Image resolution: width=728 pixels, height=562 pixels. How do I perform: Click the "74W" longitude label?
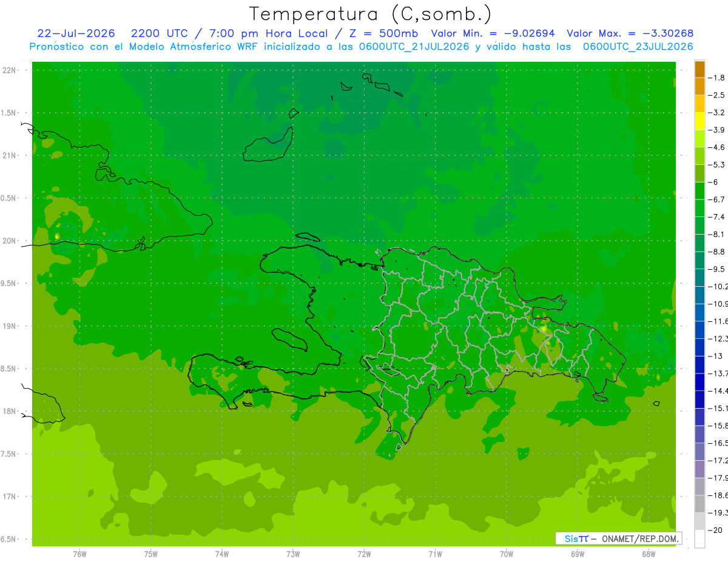coord(222,554)
